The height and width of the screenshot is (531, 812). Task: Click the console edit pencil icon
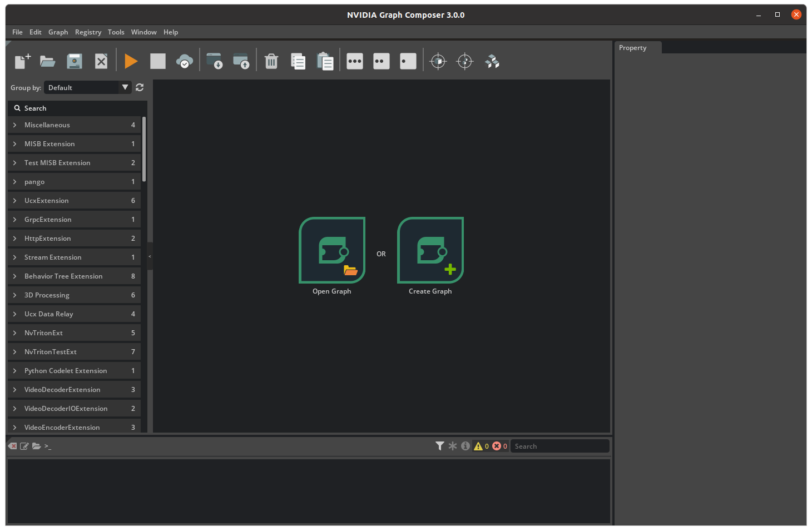[24, 446]
